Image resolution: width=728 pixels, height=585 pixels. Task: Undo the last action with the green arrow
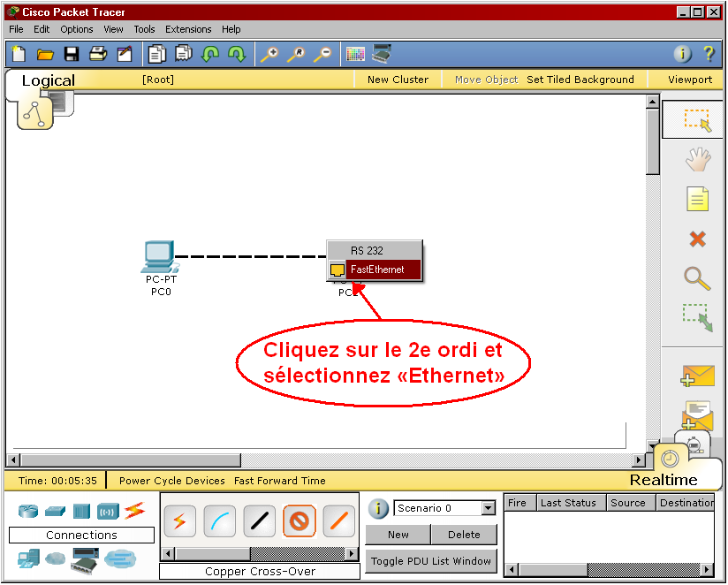(210, 54)
